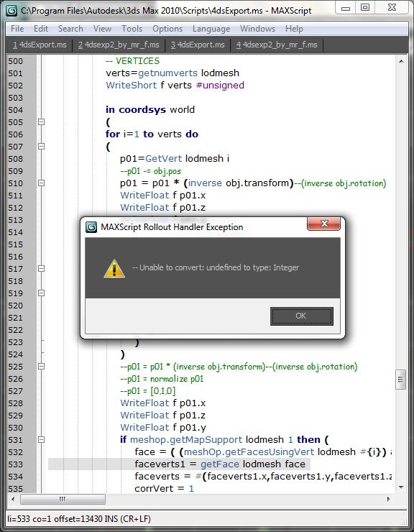Click 'WriteFloat f p01.y' on line 530
Image resolution: width=414 pixels, height=532 pixels.
(x=163, y=428)
